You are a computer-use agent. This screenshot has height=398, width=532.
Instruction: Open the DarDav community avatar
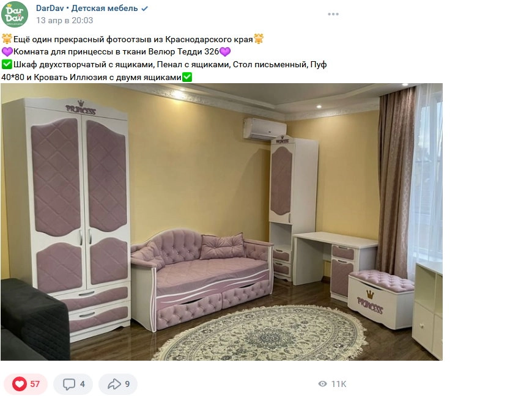pos(15,14)
